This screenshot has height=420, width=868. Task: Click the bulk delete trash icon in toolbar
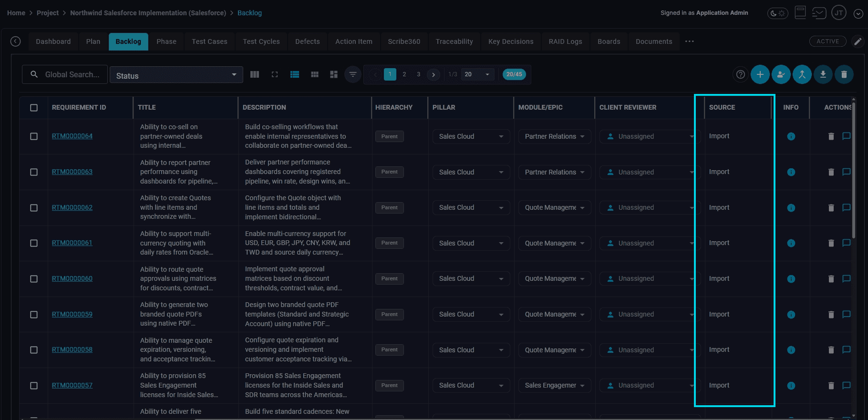pyautogui.click(x=844, y=74)
